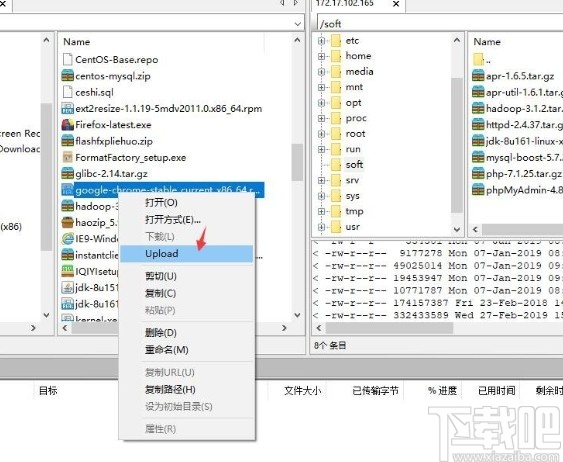This screenshot has width=563, height=462.
Task: Click the centos-mysql.zip archive icon
Action: click(68, 76)
